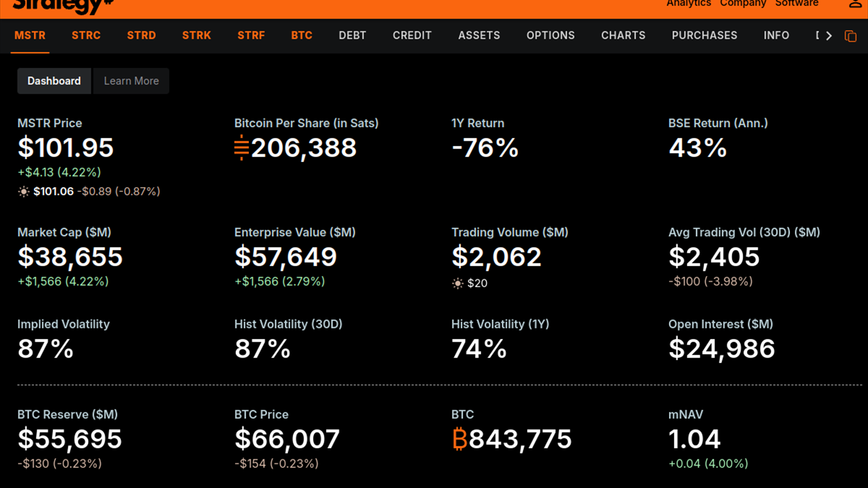The height and width of the screenshot is (488, 868).
Task: Open the Company header link
Action: tap(743, 3)
